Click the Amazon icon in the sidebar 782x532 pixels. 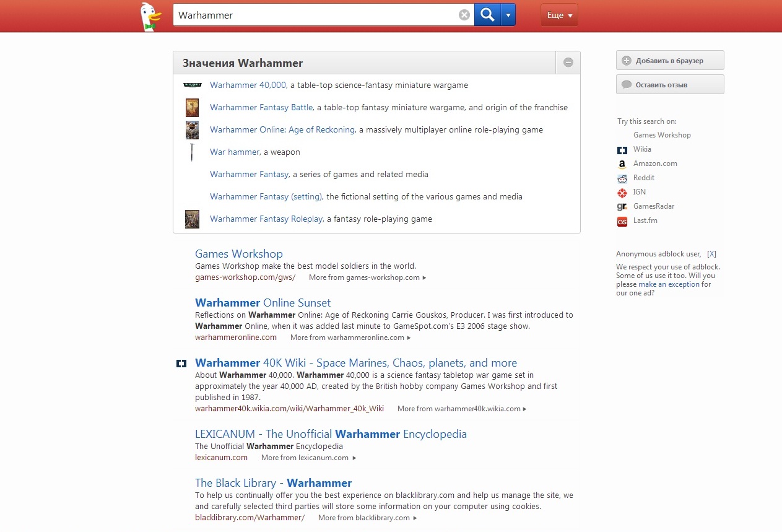622,164
